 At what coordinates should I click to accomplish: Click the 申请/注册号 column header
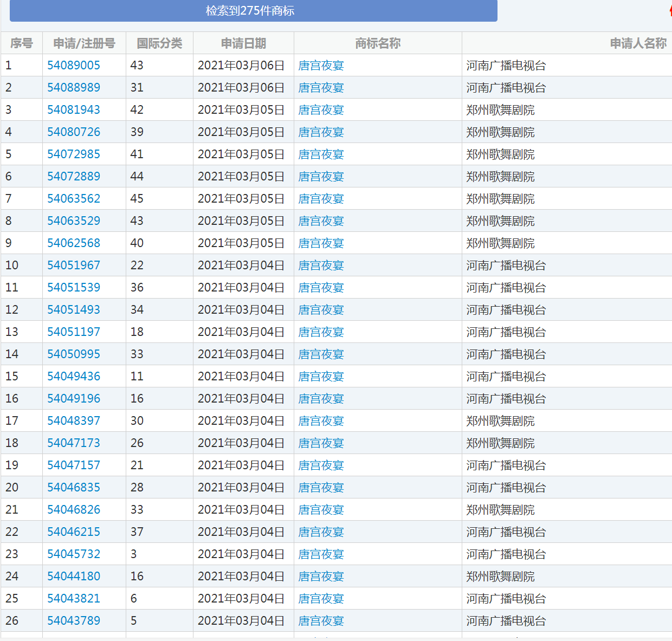tap(84, 43)
